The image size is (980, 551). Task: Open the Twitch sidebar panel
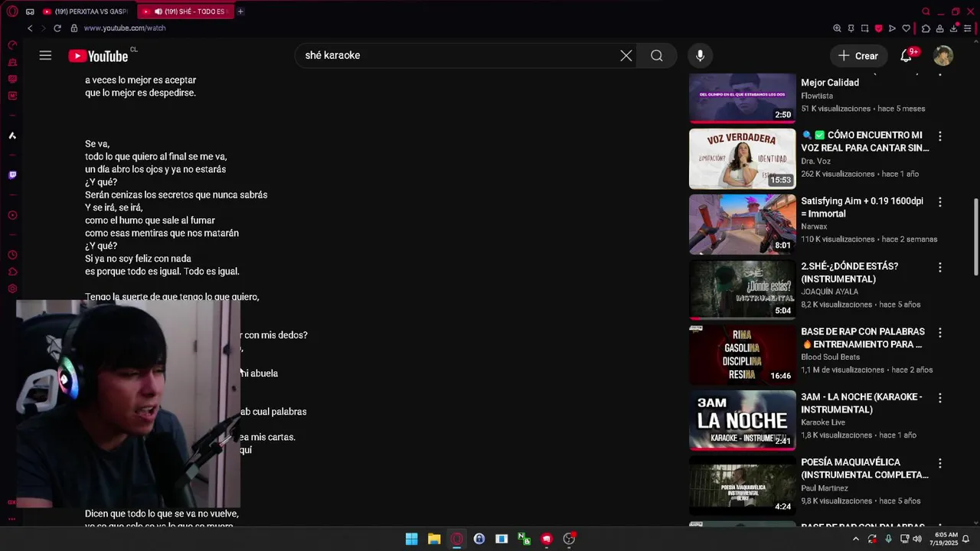click(x=12, y=175)
